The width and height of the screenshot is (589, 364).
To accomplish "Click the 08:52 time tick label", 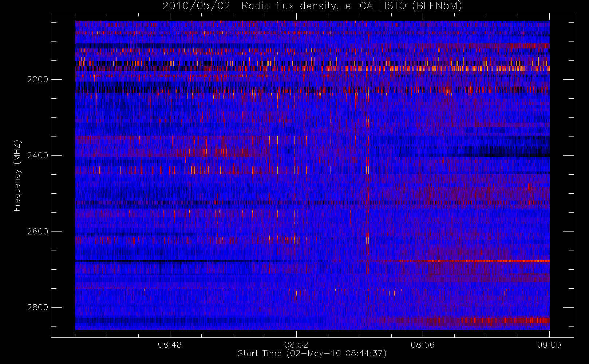I will [296, 345].
